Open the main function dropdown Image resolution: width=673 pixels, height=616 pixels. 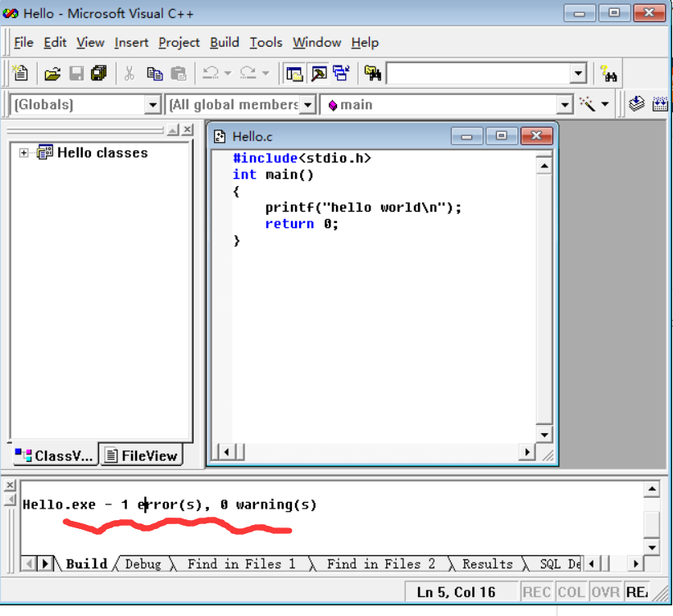565,104
